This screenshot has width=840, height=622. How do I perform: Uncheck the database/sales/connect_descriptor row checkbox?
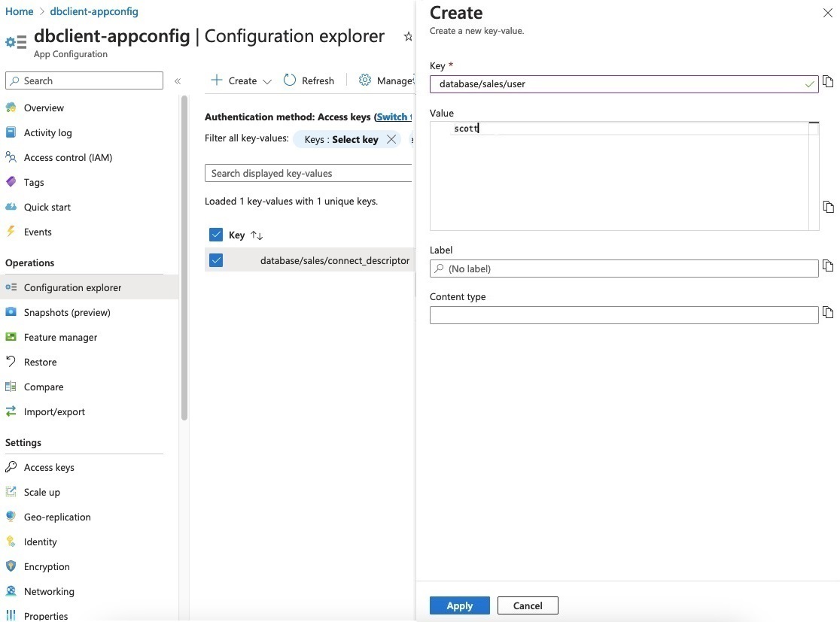point(216,260)
